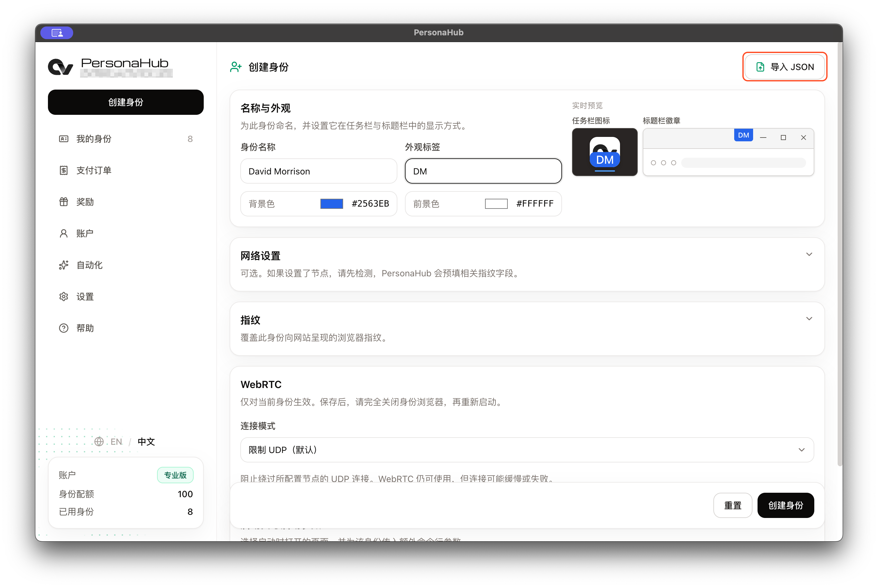The height and width of the screenshot is (588, 878).
Task: Open 设置 in the sidebar
Action: [x=126, y=297]
